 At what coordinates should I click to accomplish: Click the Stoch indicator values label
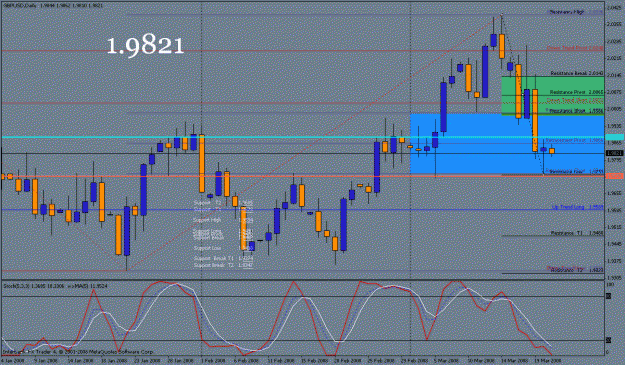click(55, 286)
